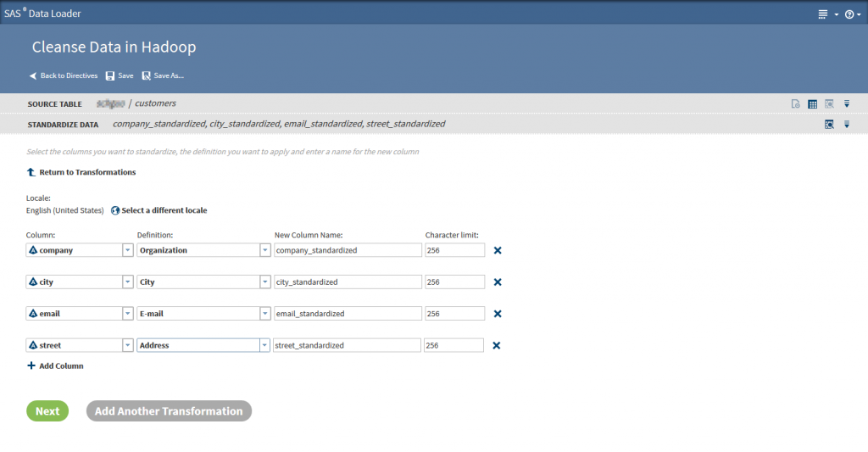This screenshot has width=868, height=452.
Task: Expand the email column dropdown
Action: point(127,314)
